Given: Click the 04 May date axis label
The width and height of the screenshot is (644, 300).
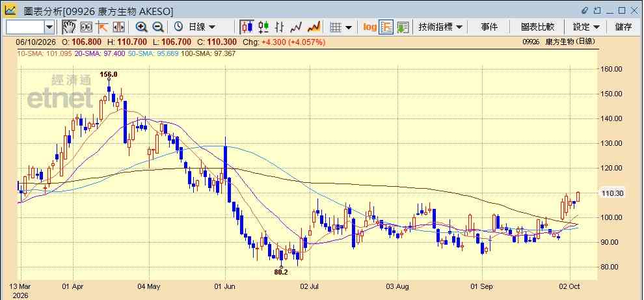Looking at the screenshot, I should (x=148, y=286).
